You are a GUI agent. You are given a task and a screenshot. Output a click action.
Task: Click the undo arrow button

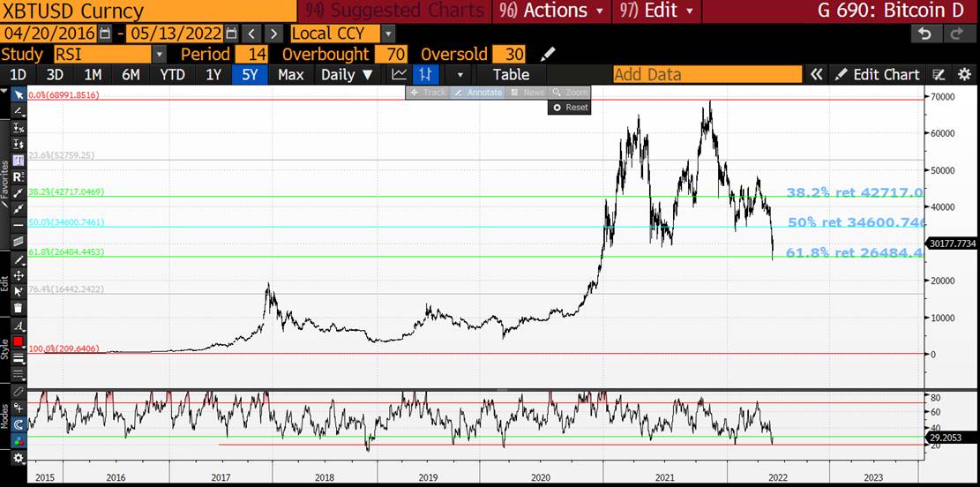point(925,34)
